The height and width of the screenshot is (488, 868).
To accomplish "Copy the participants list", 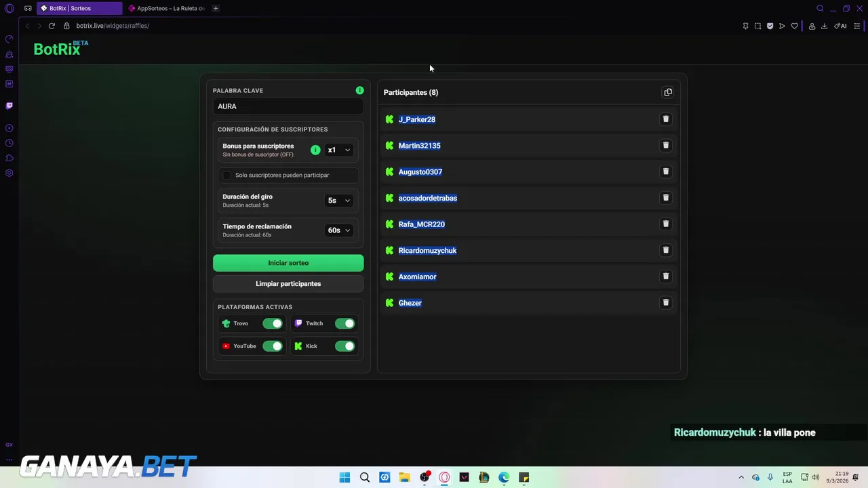I will tap(668, 92).
